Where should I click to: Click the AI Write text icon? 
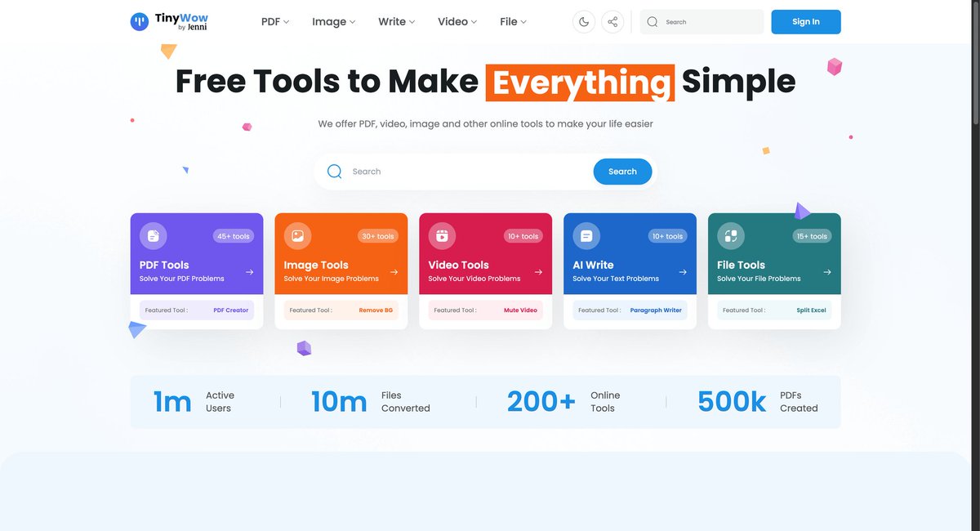(586, 236)
